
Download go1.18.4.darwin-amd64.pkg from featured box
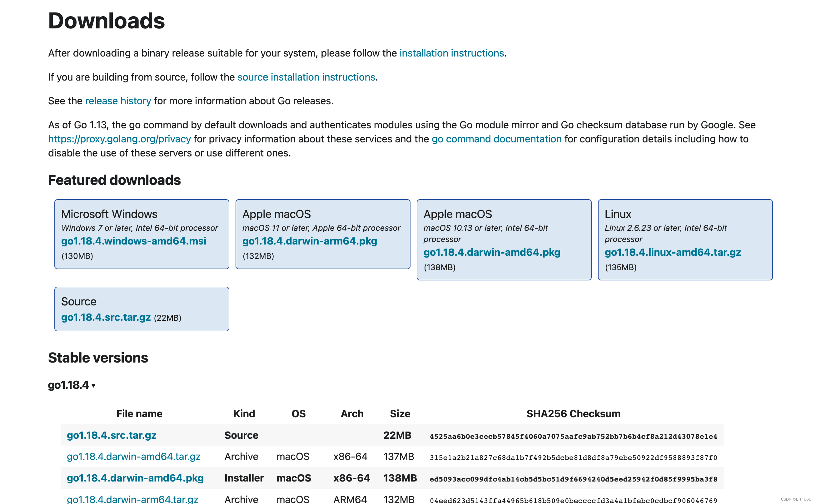pyautogui.click(x=491, y=252)
